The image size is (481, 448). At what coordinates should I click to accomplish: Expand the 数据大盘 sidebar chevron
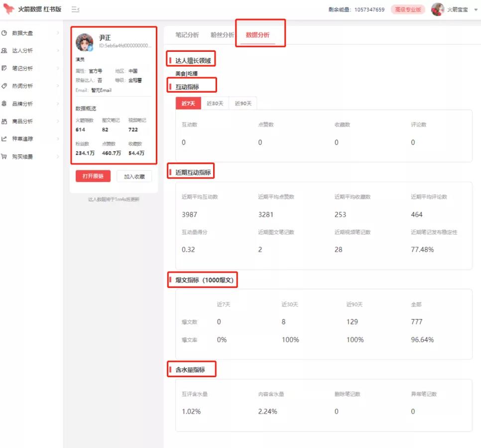click(x=58, y=33)
